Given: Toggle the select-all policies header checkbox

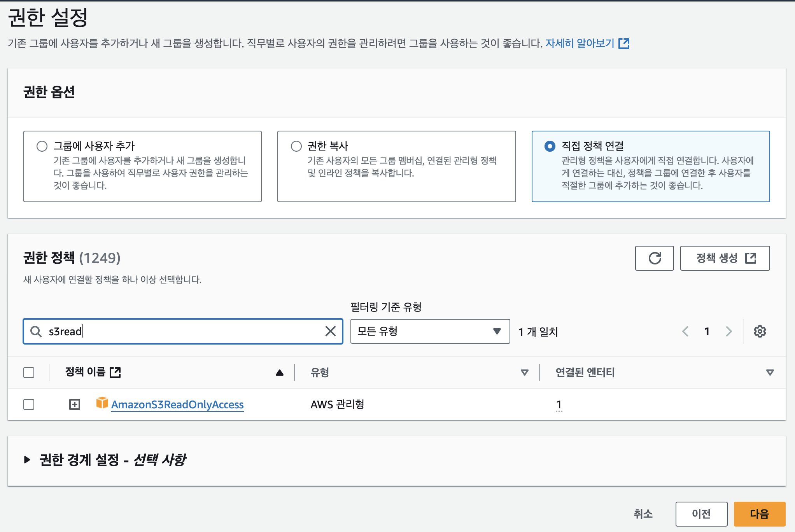Looking at the screenshot, I should click(x=29, y=373).
